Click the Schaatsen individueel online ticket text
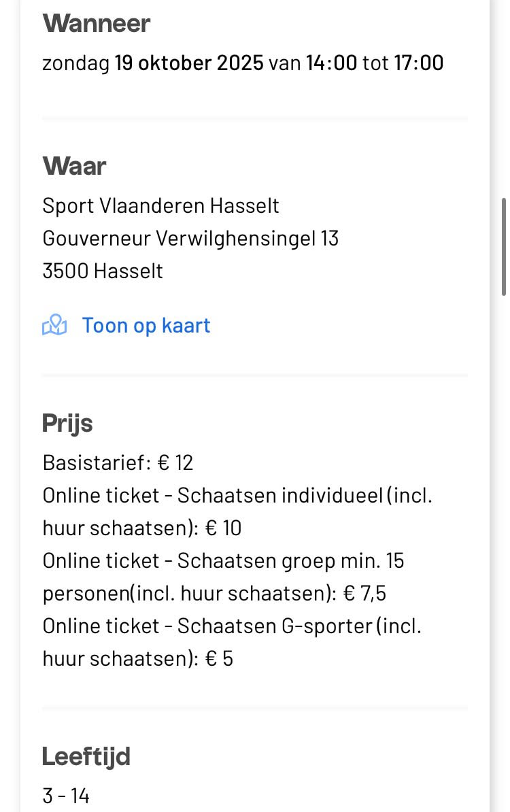510x812 pixels. pyautogui.click(x=237, y=496)
